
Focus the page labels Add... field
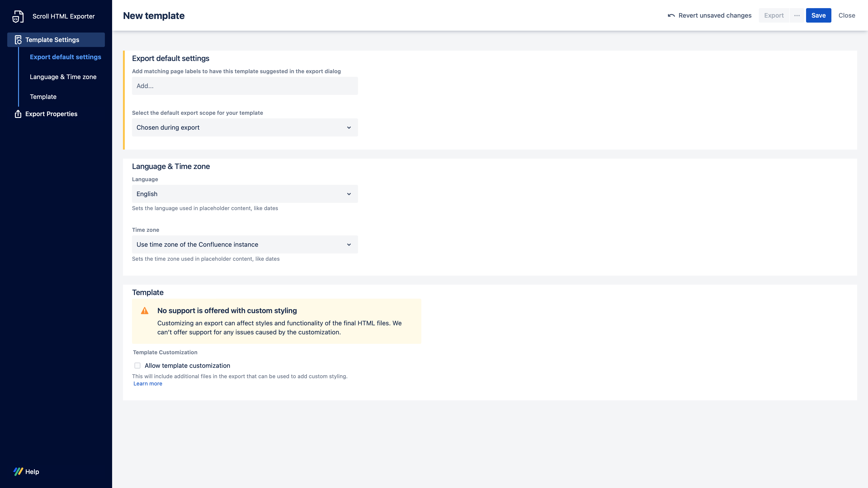[245, 86]
